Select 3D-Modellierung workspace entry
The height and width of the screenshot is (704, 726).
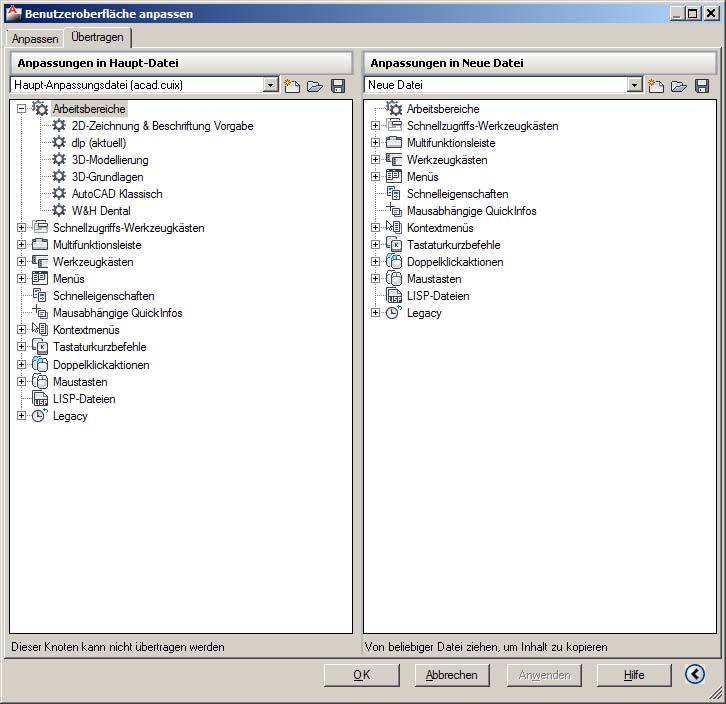(110, 160)
